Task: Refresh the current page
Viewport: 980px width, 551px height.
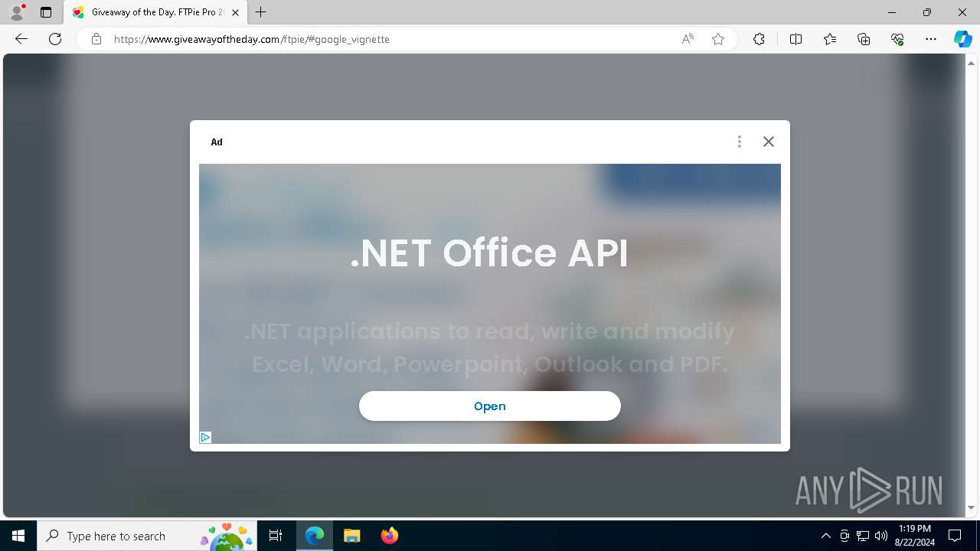Action: pyautogui.click(x=55, y=39)
